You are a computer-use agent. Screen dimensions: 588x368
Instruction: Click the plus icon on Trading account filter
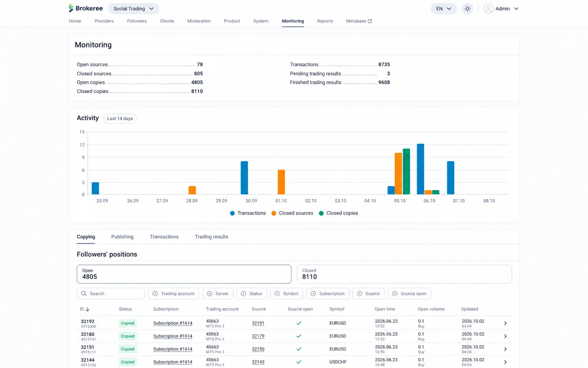click(x=155, y=293)
